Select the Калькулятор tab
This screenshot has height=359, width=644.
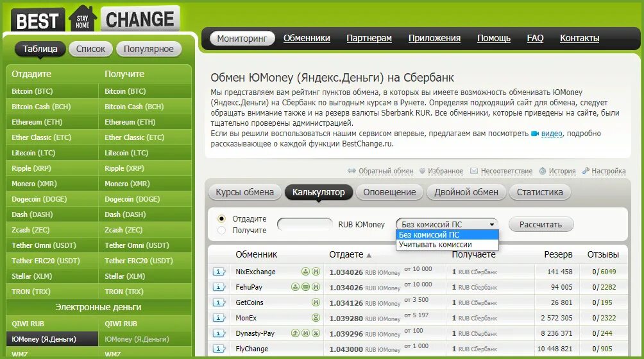(319, 192)
